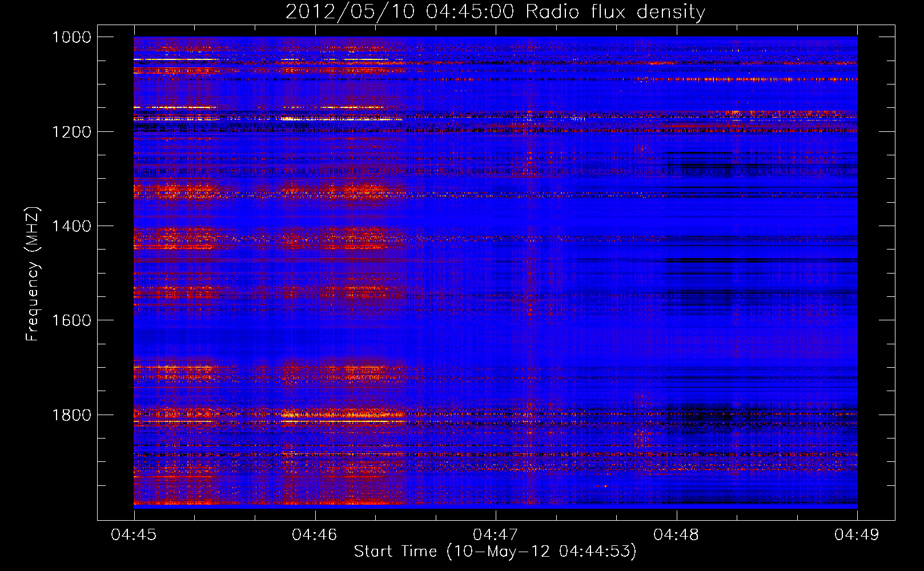Screen dimensions: 924x571
Task: Click the 04:47 time tick label
Action: pyautogui.click(x=496, y=534)
